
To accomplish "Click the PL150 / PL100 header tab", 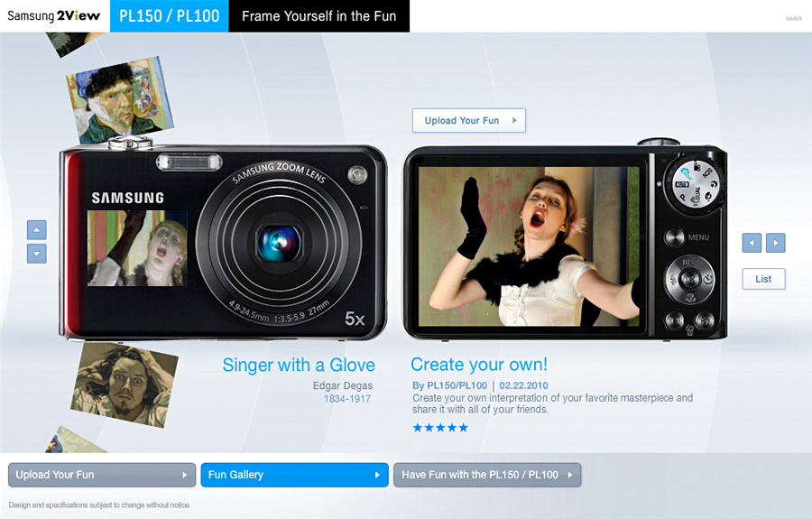I will 170,16.
